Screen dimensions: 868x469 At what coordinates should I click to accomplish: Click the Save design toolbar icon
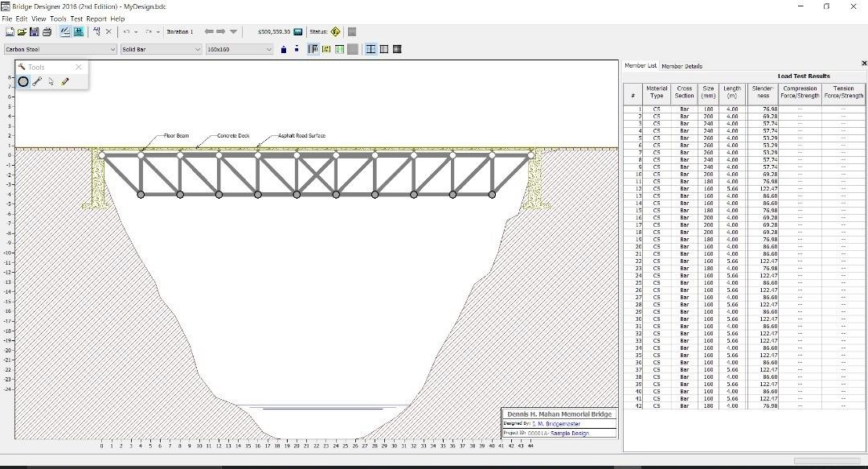[x=34, y=31]
